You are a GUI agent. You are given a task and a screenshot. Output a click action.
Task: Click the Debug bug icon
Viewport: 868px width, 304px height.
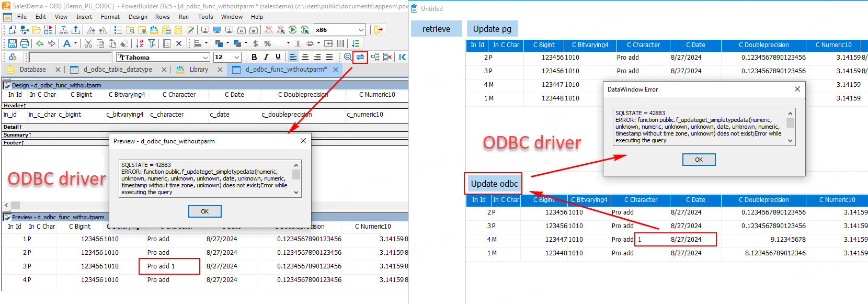point(269,30)
